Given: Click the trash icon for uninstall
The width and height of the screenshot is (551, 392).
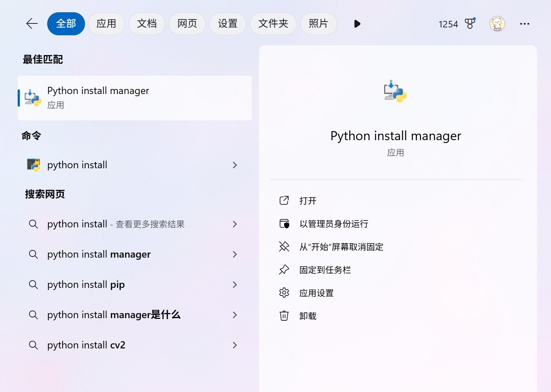Looking at the screenshot, I should coord(284,316).
